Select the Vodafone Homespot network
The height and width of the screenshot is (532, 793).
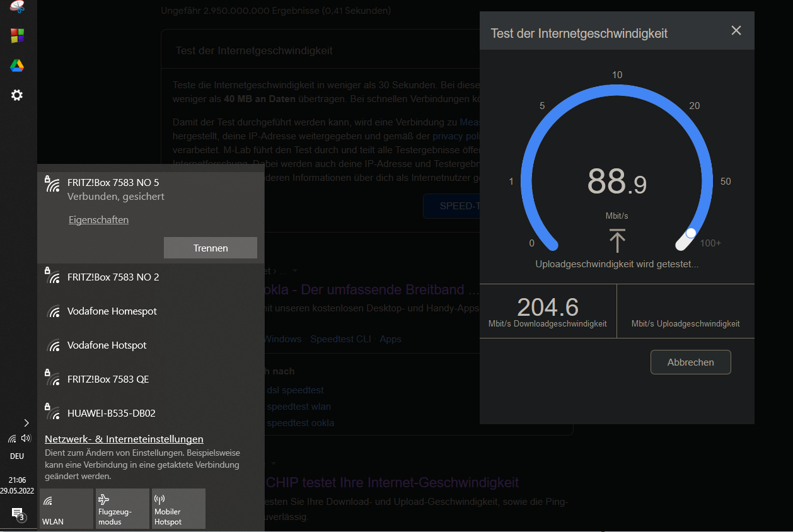point(150,311)
